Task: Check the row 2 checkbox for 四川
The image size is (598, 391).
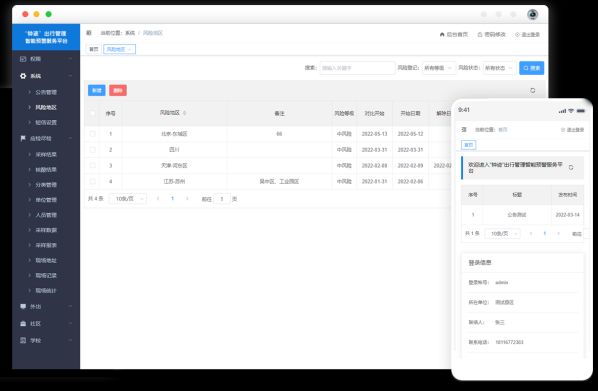Action: [93, 150]
